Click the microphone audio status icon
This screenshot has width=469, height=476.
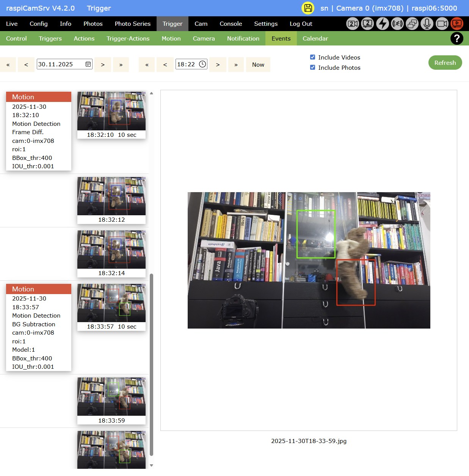tap(427, 23)
